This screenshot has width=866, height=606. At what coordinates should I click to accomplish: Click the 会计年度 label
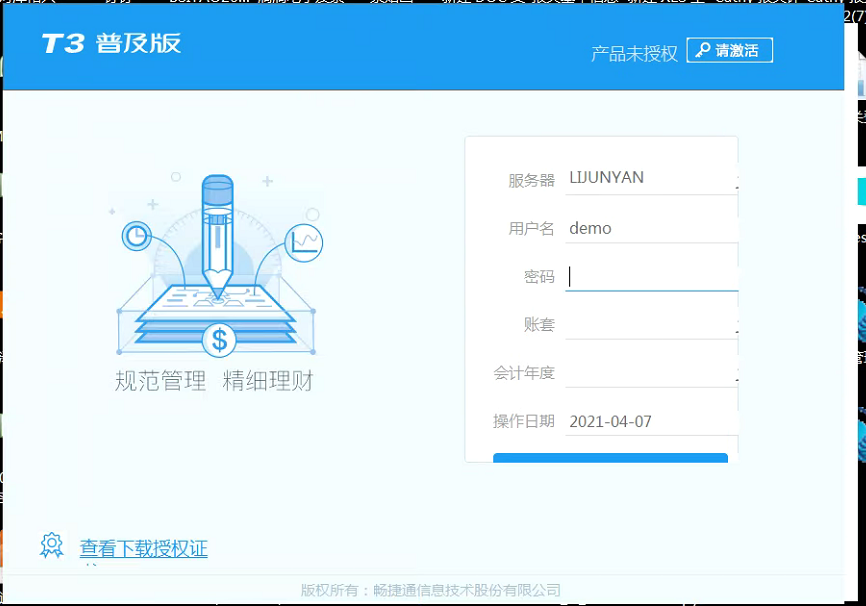click(524, 373)
